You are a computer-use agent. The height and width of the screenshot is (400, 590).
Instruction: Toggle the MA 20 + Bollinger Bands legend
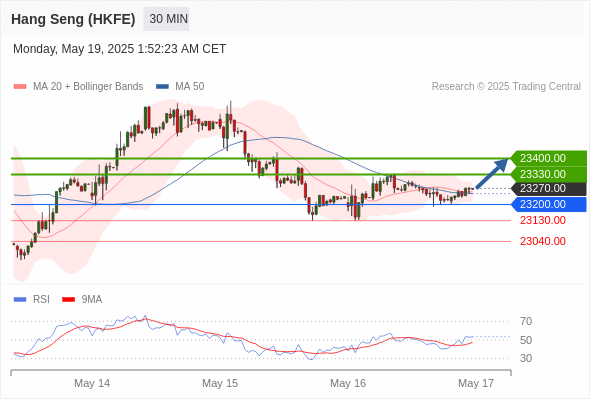click(78, 87)
